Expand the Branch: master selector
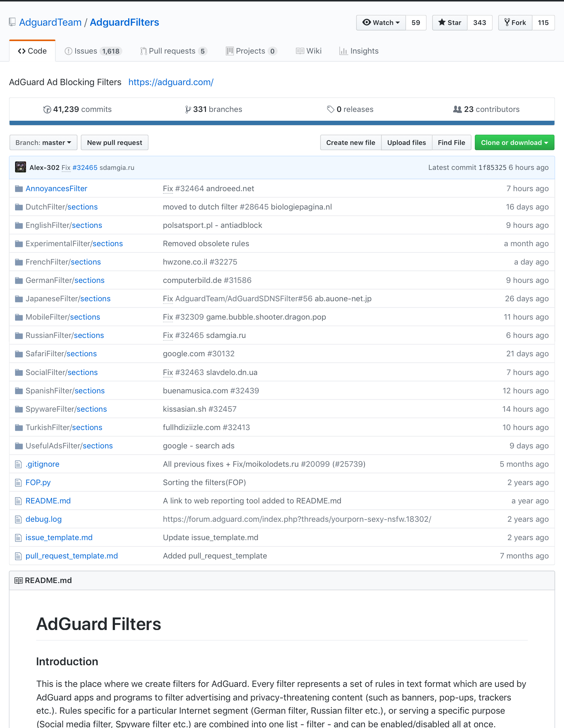Image resolution: width=564 pixels, height=728 pixels. [x=43, y=142]
